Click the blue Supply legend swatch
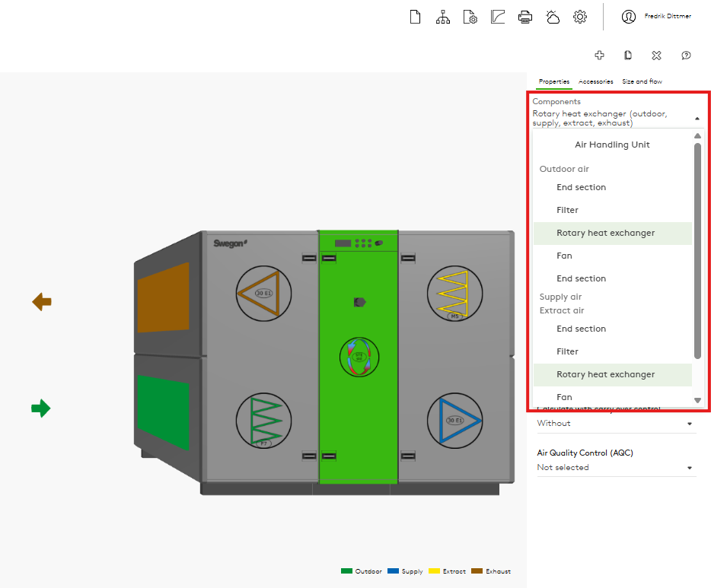The height and width of the screenshot is (588, 711). pyautogui.click(x=393, y=571)
